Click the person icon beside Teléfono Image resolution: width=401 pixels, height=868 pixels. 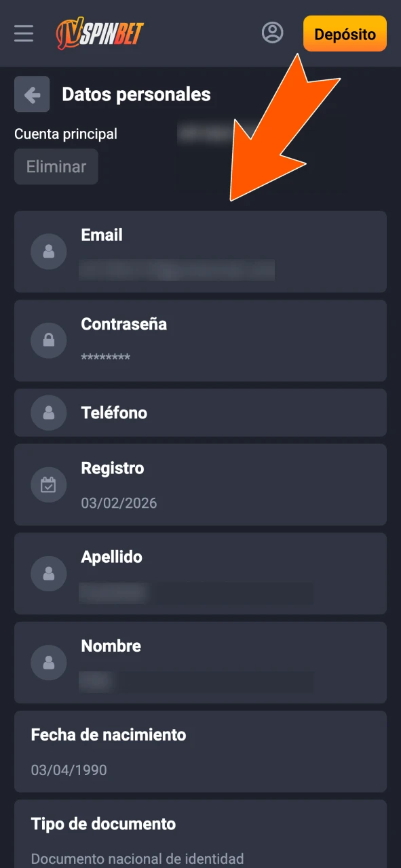tap(48, 412)
